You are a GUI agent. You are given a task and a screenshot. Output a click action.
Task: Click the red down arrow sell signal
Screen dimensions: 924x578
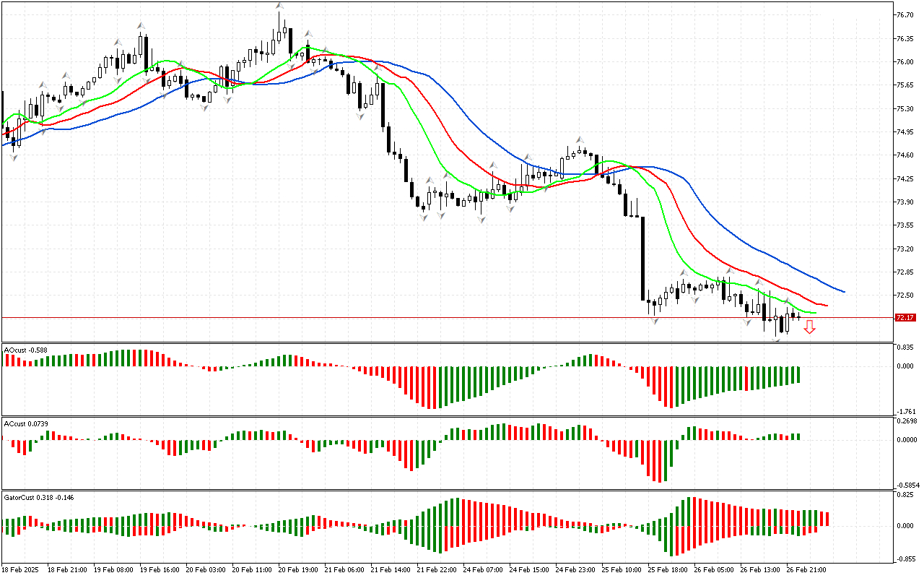point(810,327)
